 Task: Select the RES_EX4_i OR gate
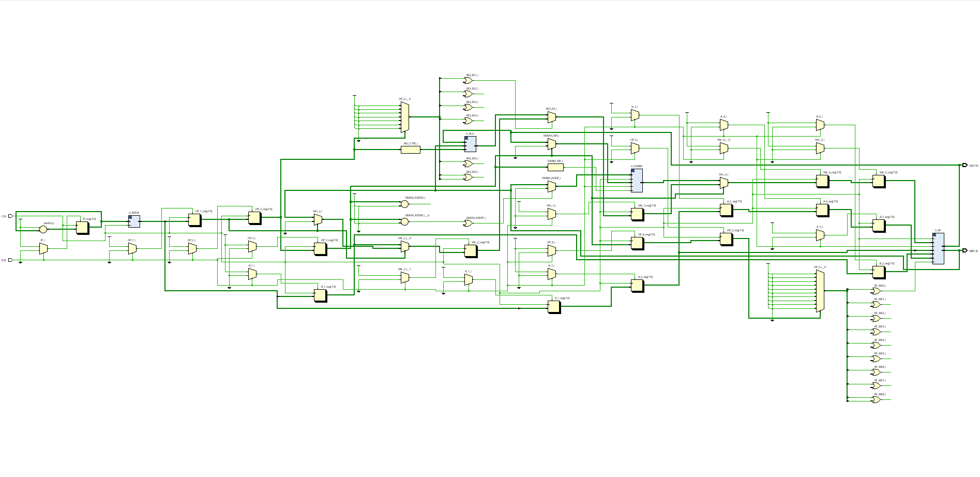click(x=469, y=121)
